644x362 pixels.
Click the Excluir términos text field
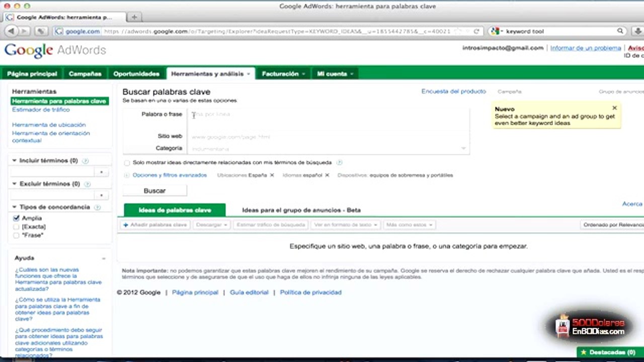(52, 195)
